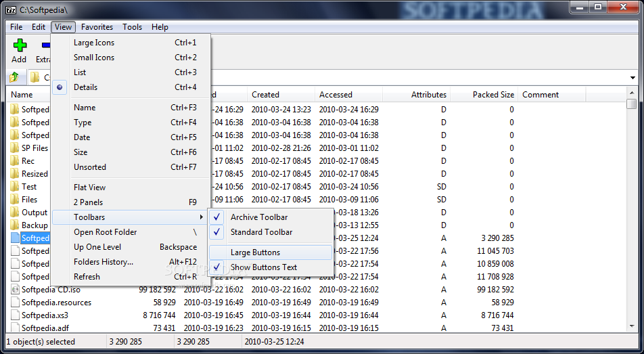Screen dimensions: 644x354
Task: Click the Up One Level folder arrow icon
Action: coord(14,77)
